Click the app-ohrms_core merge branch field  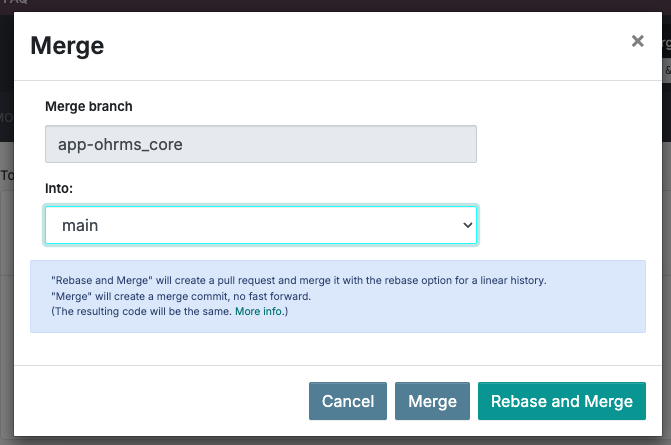pyautogui.click(x=260, y=144)
